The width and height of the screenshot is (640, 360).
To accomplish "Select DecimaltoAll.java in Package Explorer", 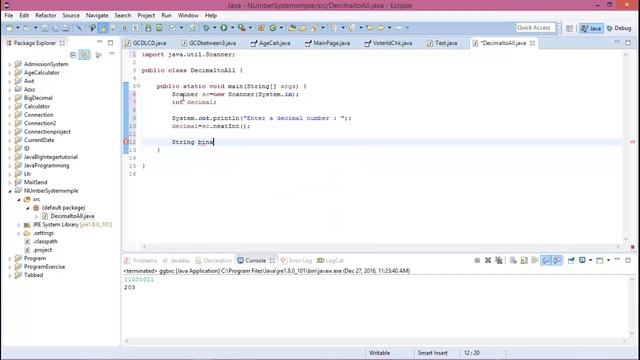I will [72, 216].
